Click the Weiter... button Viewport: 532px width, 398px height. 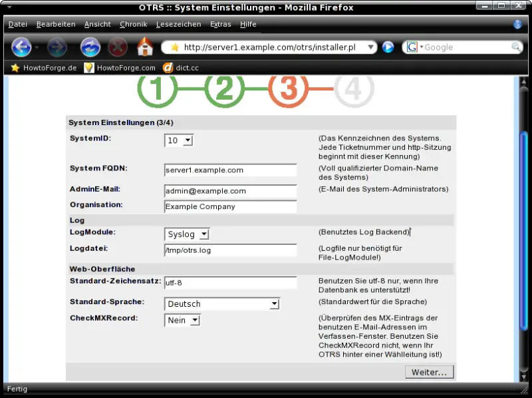(429, 372)
